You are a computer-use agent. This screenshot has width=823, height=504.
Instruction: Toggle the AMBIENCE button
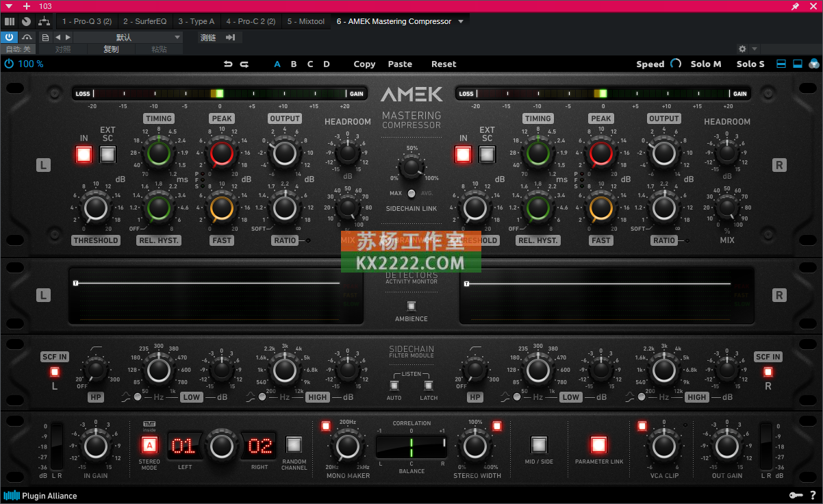tap(411, 306)
